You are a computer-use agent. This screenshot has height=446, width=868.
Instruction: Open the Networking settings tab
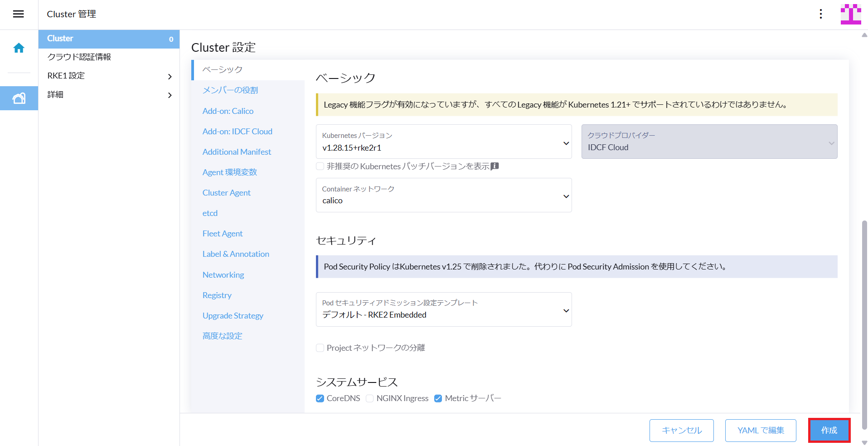click(x=223, y=274)
